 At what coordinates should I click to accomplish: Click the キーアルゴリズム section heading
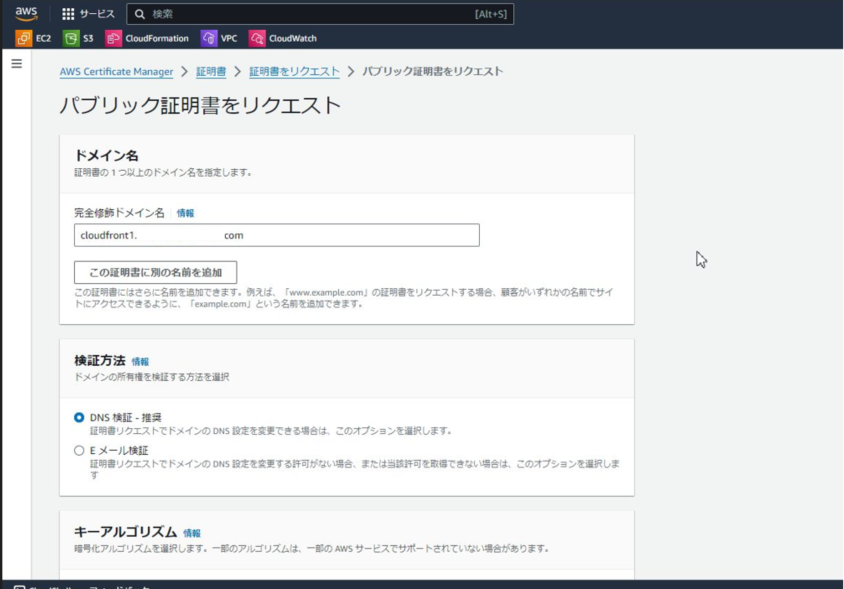click(125, 532)
